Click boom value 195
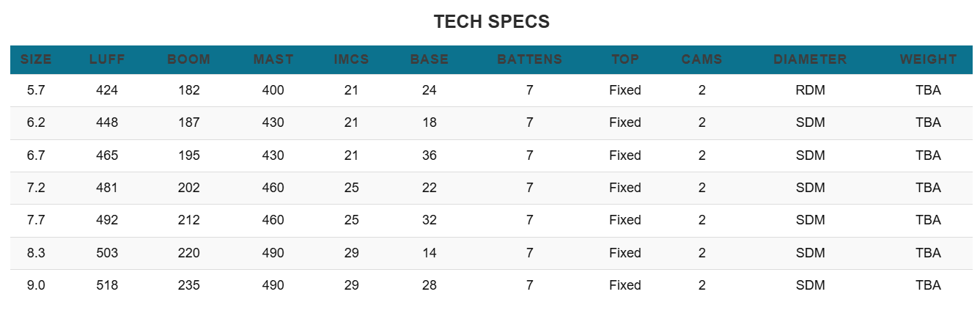This screenshot has width=980, height=319. pos(188,155)
